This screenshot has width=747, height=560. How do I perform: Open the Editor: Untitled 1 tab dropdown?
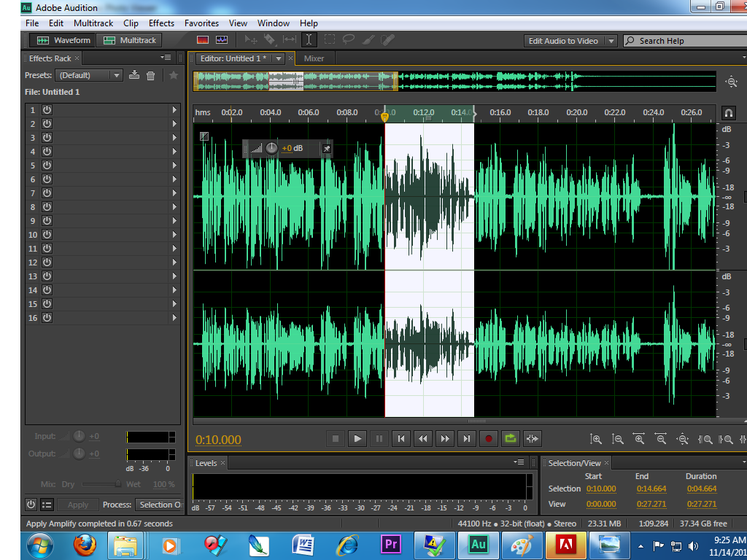(279, 58)
